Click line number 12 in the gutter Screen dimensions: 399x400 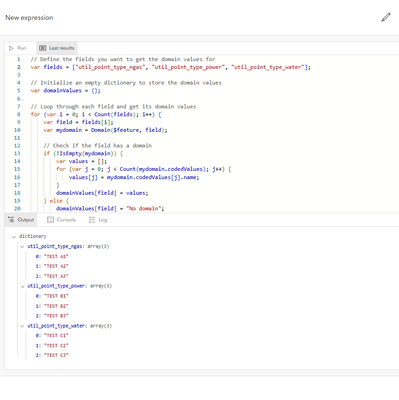click(17, 146)
